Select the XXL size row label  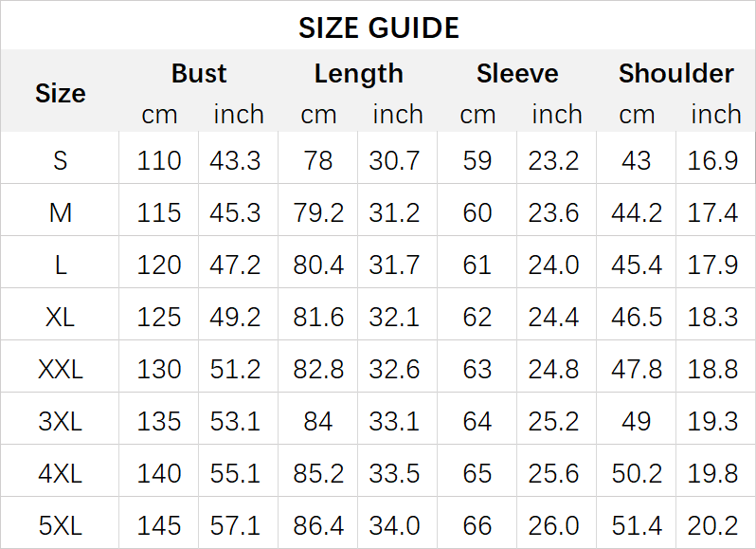60,369
